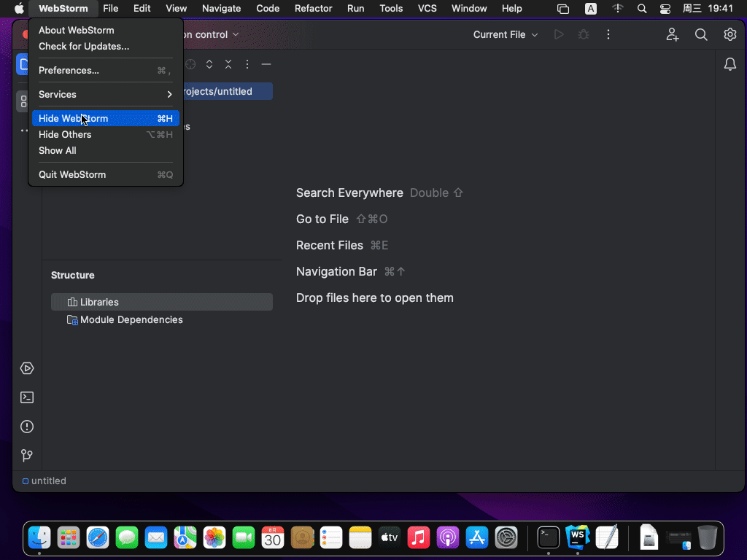
Task: Open the Services tool window icon
Action: click(x=27, y=368)
